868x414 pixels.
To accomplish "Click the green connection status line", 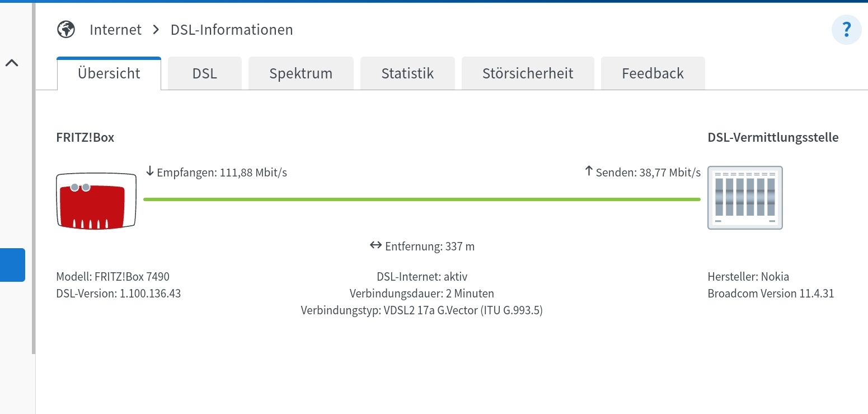I will click(421, 198).
